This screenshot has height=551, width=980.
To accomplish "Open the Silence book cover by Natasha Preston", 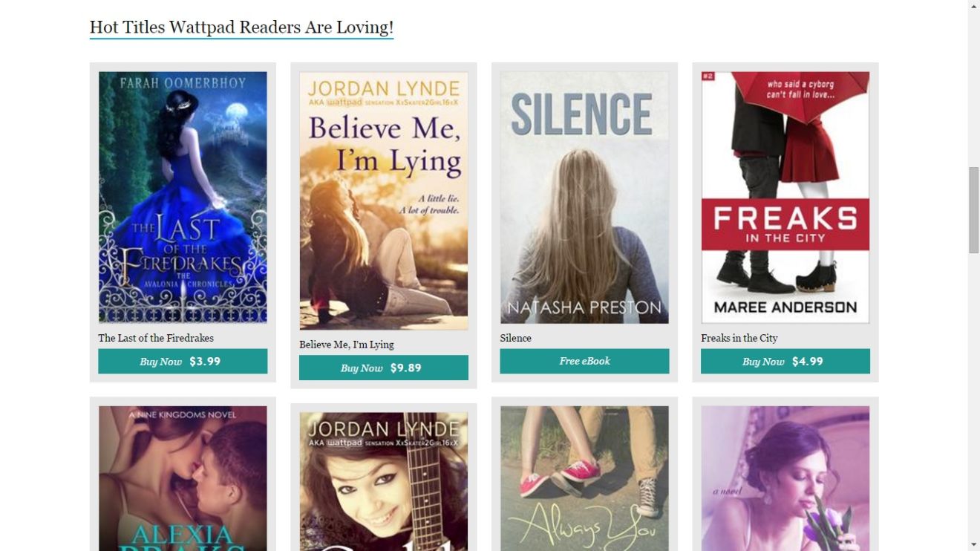I will pyautogui.click(x=584, y=198).
